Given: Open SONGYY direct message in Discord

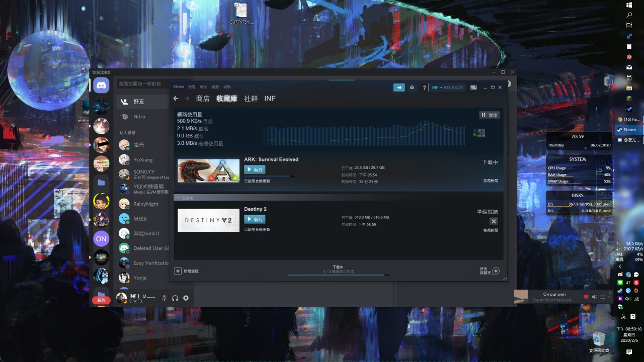Looking at the screenshot, I should click(142, 174).
